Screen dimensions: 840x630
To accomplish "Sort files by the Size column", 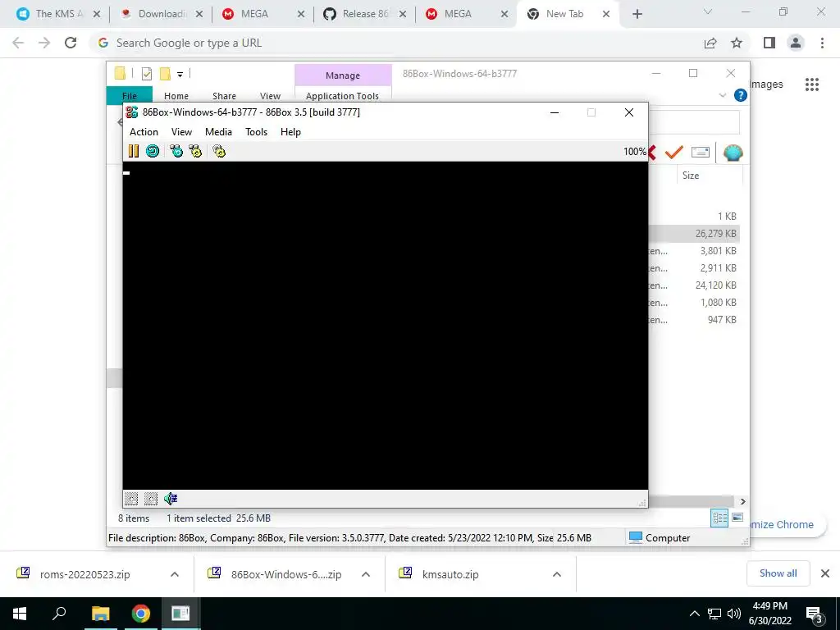I will point(691,176).
